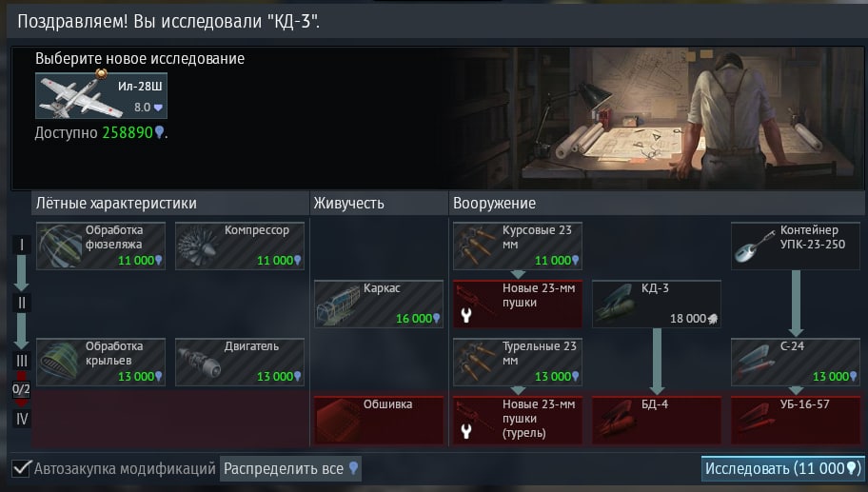868x492 pixels.
Task: Toggle Автозакупка модификаций checkbox
Action: [x=21, y=468]
